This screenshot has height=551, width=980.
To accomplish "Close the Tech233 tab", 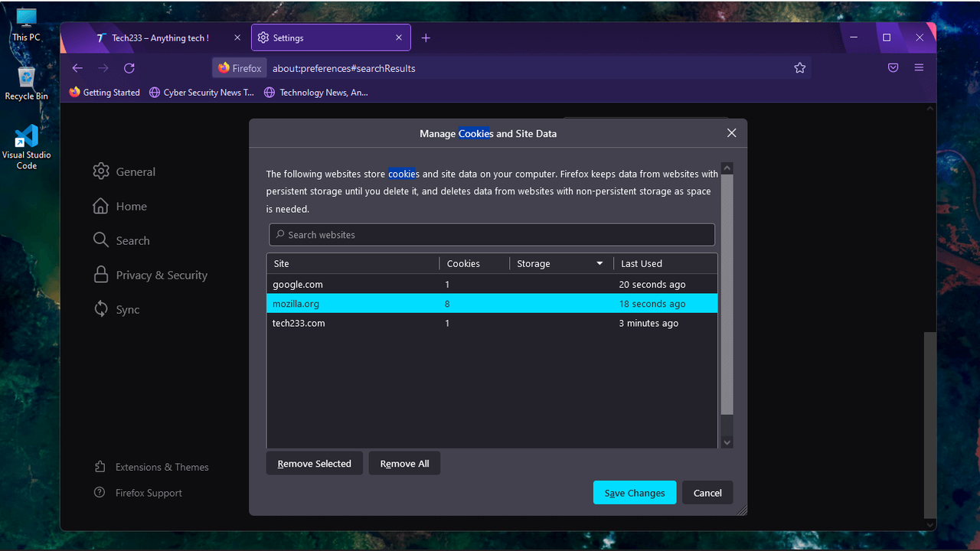I will 237,37.
